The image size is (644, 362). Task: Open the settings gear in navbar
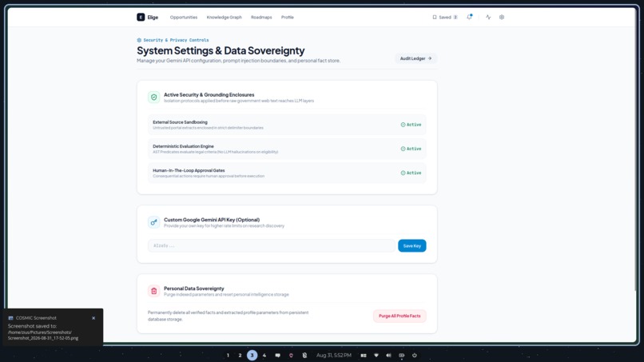(502, 18)
